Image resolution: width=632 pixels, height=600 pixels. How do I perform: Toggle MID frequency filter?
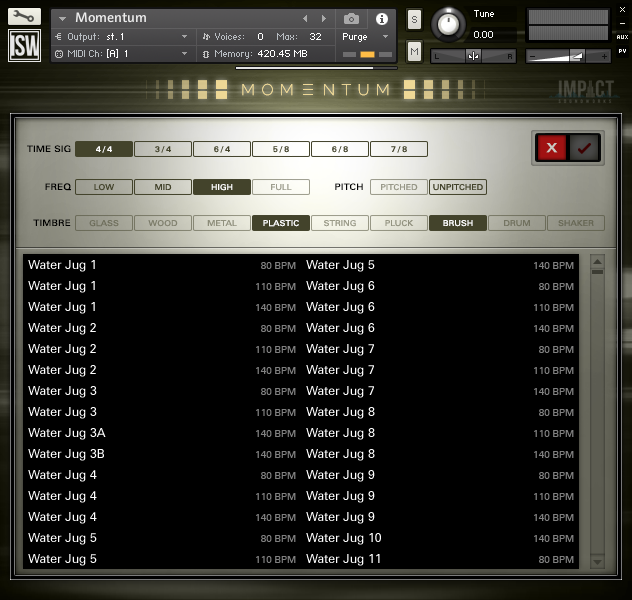(x=163, y=187)
